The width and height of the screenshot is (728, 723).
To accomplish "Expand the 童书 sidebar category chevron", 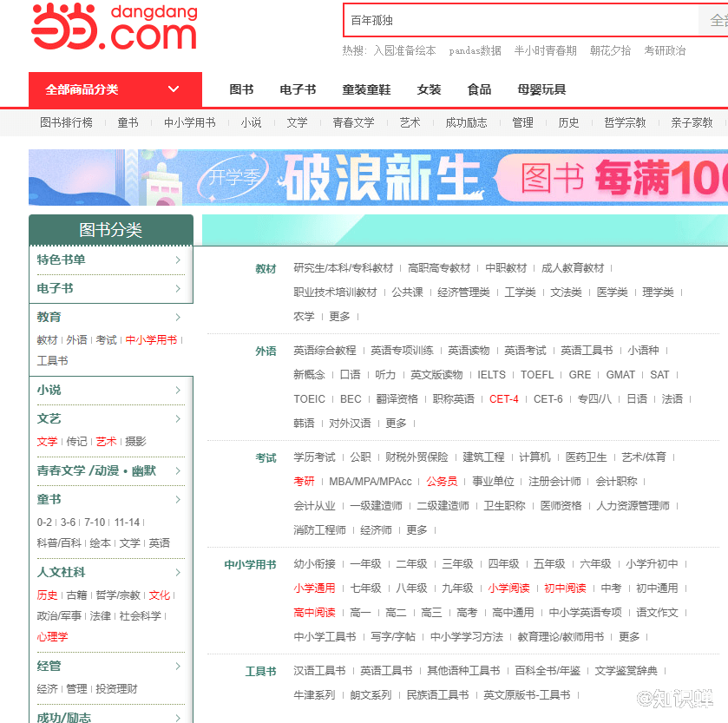I will click(x=177, y=499).
